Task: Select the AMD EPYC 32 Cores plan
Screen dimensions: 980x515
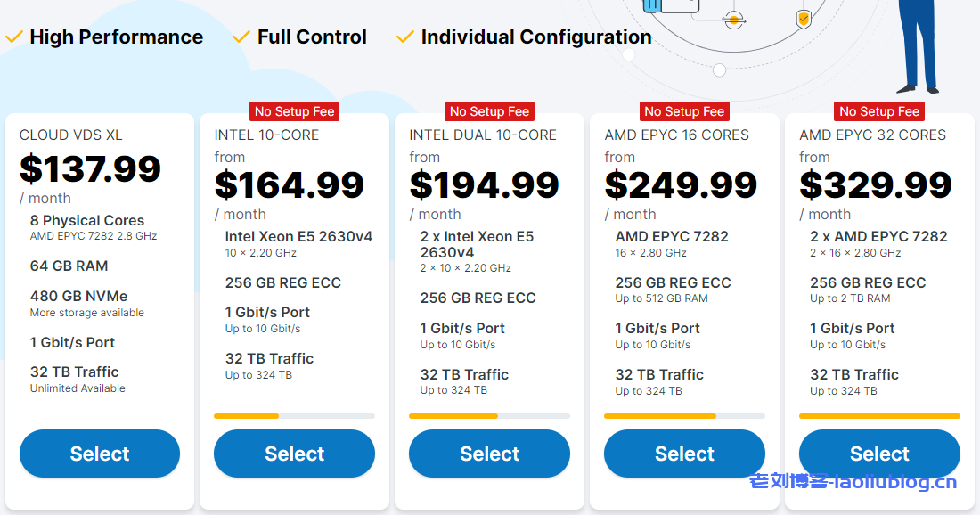Action: point(879,454)
